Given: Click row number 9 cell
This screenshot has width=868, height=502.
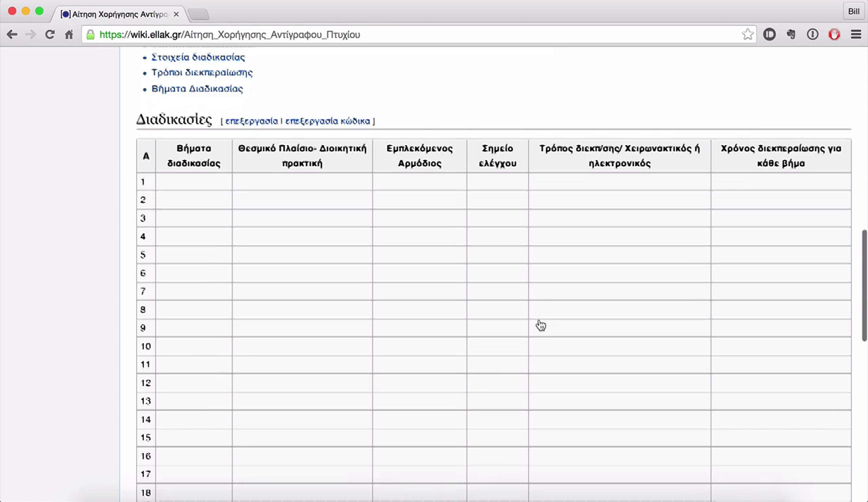Looking at the screenshot, I should point(146,328).
